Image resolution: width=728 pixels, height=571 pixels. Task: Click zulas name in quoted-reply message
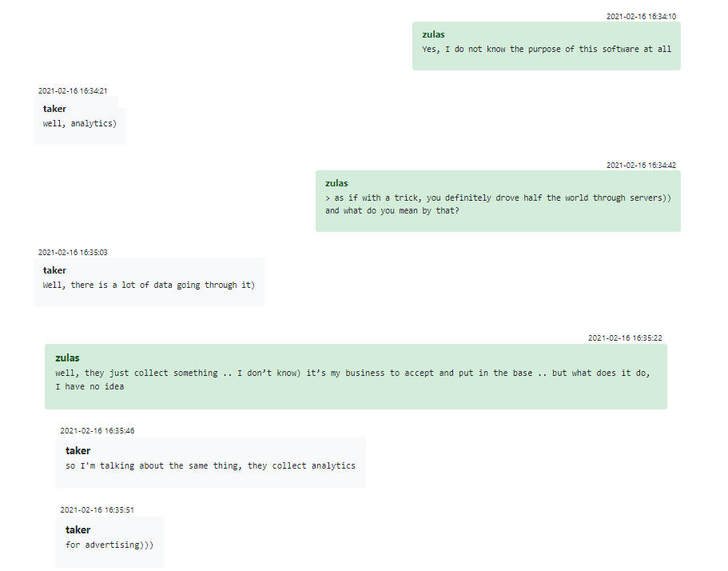pyautogui.click(x=336, y=183)
